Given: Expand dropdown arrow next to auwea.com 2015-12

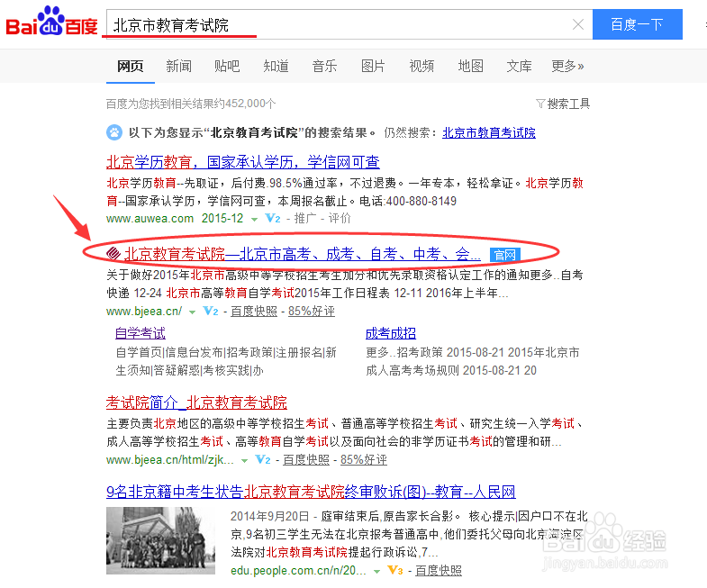Looking at the screenshot, I should [254, 220].
